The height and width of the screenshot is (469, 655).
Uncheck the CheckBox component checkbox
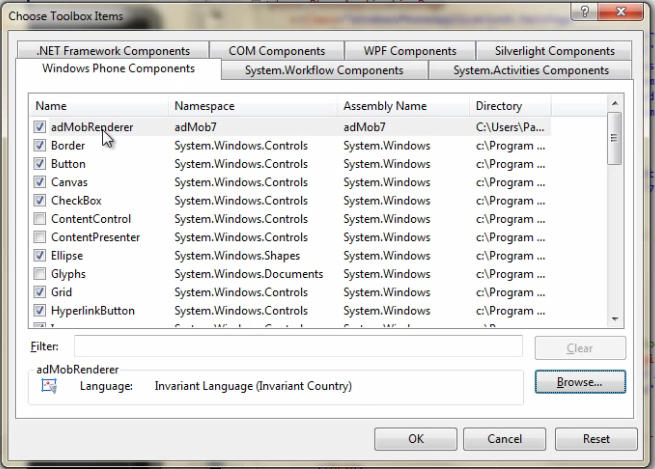pyautogui.click(x=40, y=200)
